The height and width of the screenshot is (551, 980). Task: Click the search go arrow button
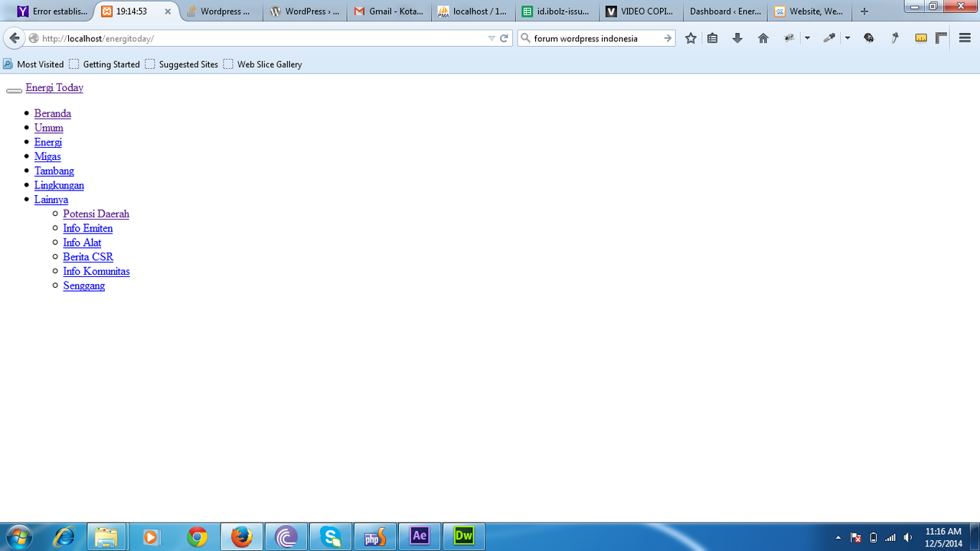(668, 38)
